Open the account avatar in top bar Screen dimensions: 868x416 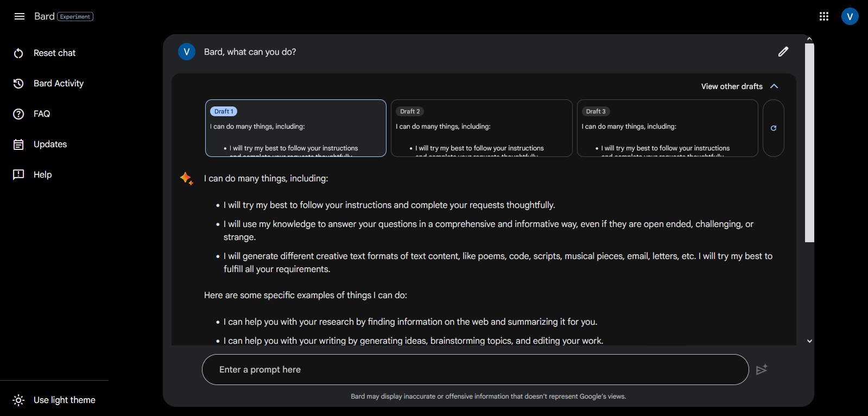[x=850, y=16]
